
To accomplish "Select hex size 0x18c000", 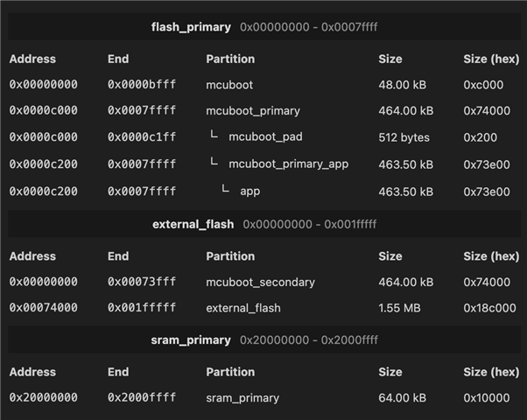I will [x=489, y=308].
